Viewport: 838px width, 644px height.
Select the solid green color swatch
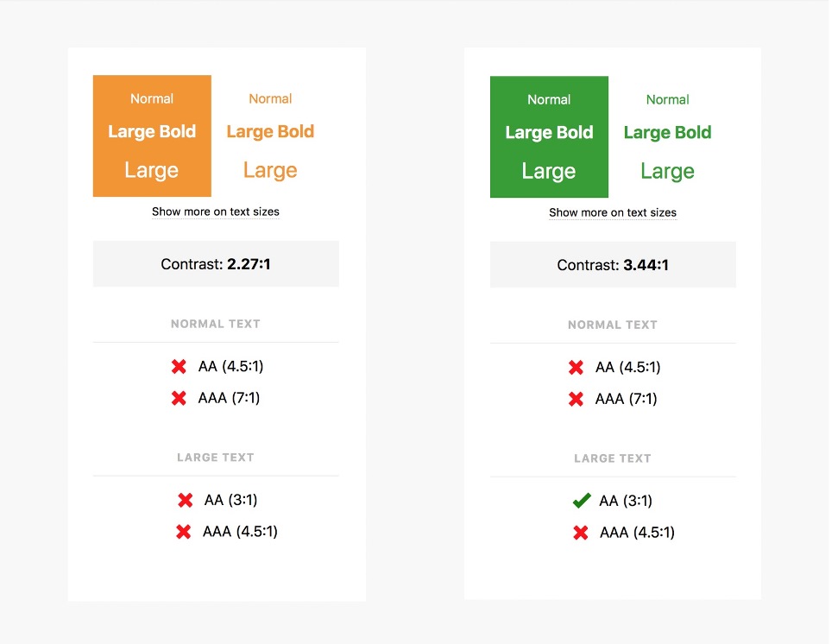click(549, 136)
